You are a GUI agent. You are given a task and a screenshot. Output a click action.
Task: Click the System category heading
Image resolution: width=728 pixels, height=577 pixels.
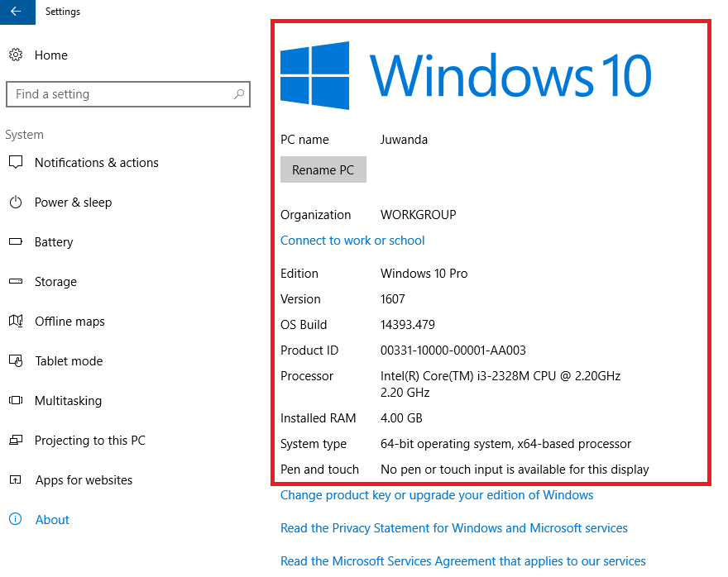pos(24,135)
